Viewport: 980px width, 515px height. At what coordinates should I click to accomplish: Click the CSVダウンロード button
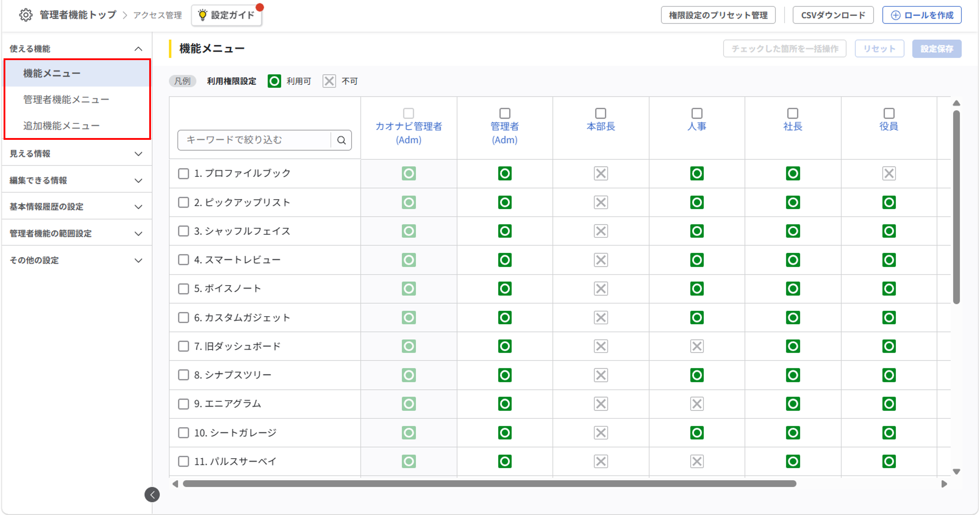(x=833, y=15)
